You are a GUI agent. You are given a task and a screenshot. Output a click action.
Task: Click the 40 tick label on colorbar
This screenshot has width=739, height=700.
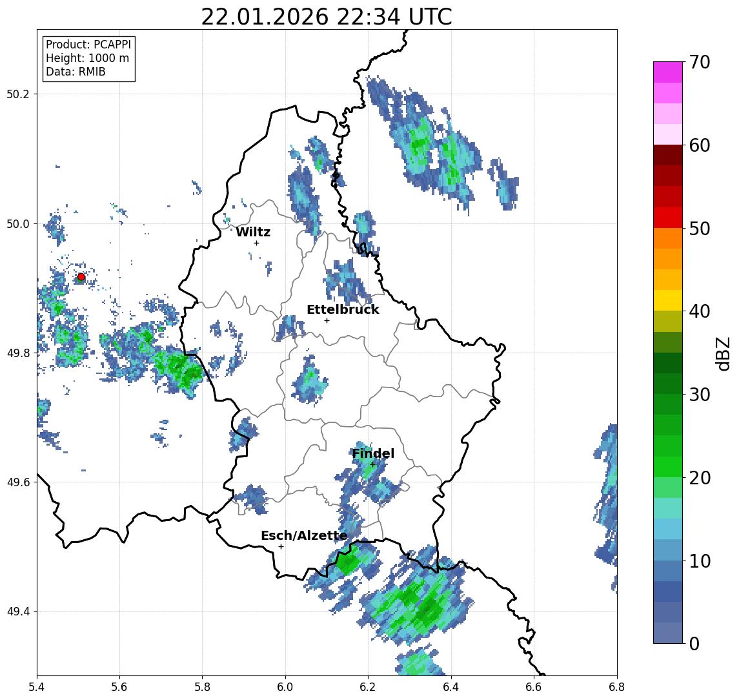tap(700, 311)
